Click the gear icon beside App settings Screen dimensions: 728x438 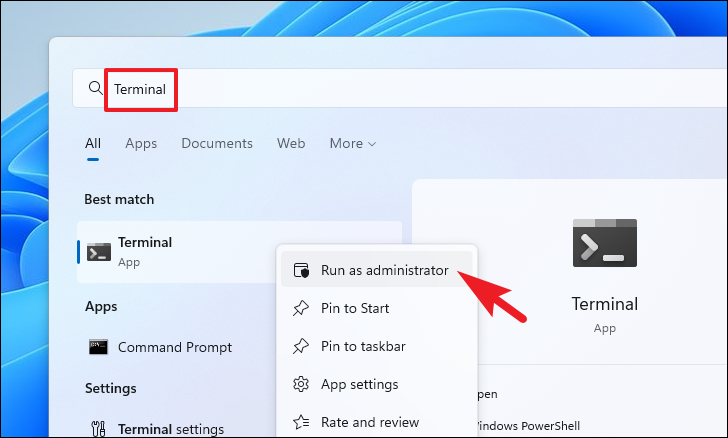pos(301,384)
